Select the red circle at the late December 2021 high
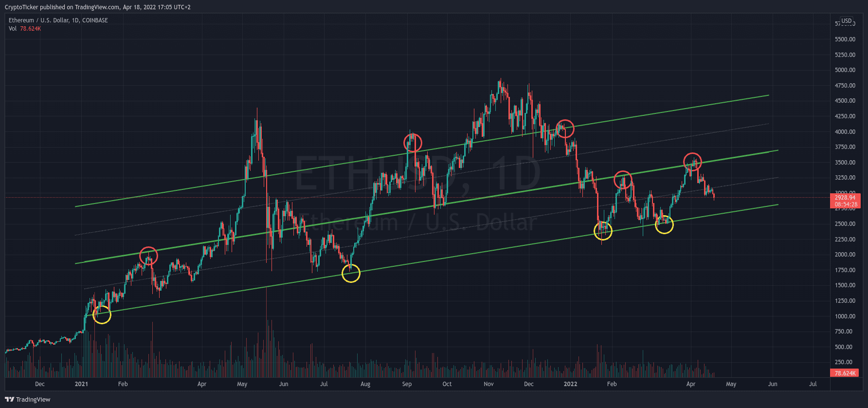 coord(565,129)
